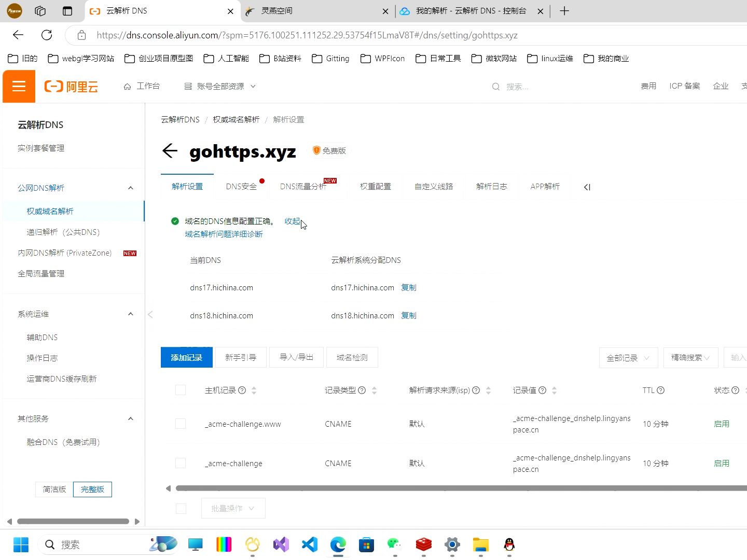This screenshot has width=747, height=560.
Task: Tick the checkbox beside 批量操作
Action: (x=181, y=509)
